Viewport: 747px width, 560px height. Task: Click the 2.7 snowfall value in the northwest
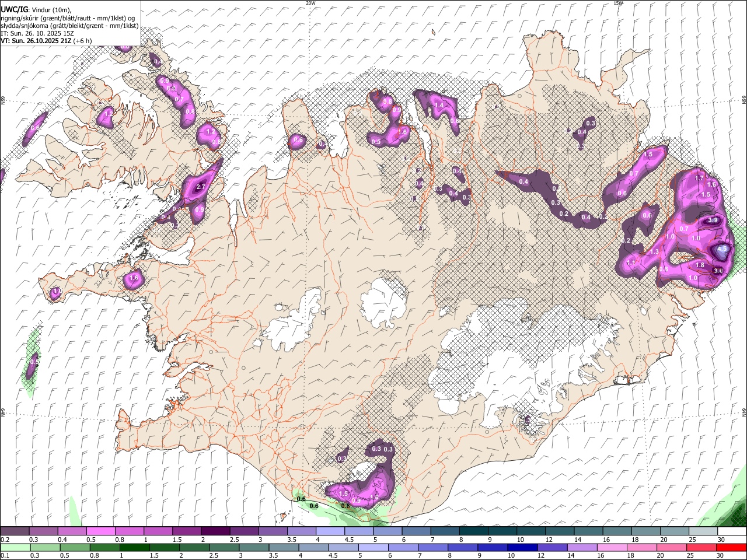(201, 187)
